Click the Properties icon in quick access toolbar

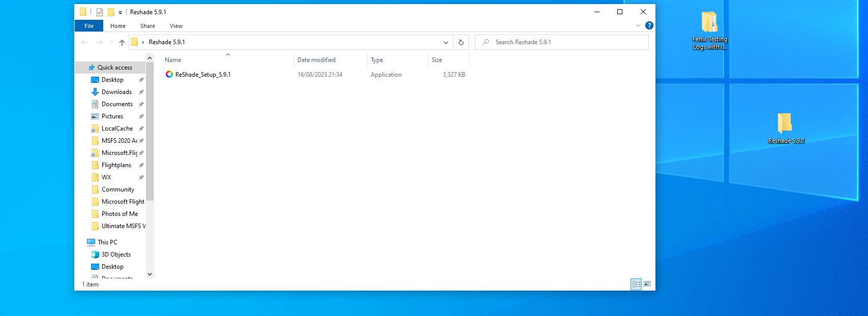pos(100,12)
